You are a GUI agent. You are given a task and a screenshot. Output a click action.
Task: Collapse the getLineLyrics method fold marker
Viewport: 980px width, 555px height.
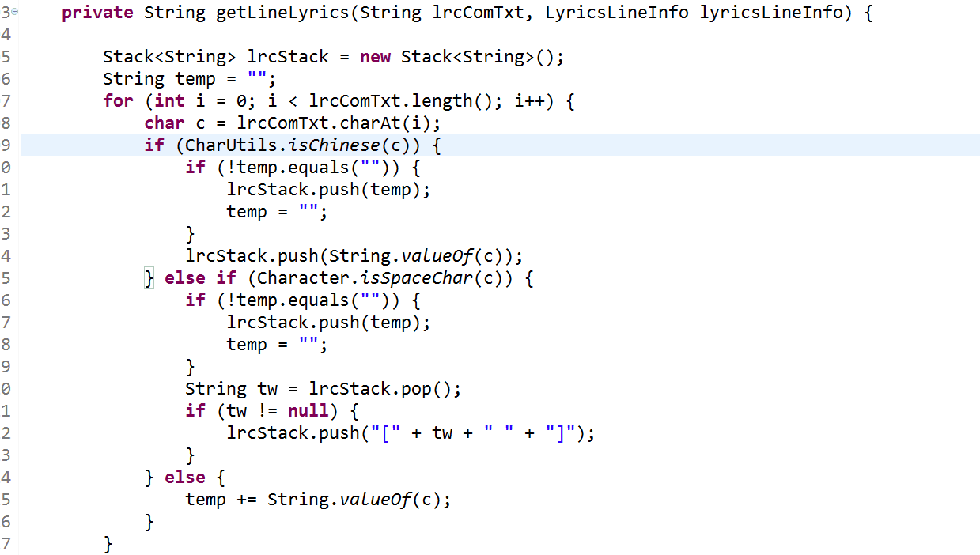click(16, 13)
